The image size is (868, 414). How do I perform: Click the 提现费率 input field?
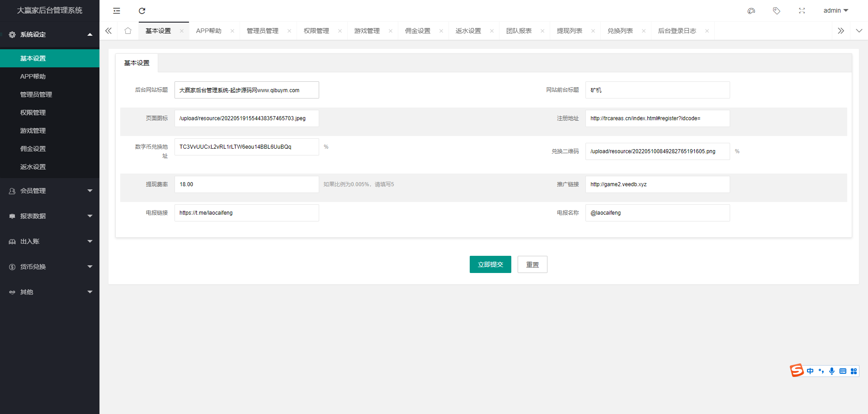click(246, 184)
